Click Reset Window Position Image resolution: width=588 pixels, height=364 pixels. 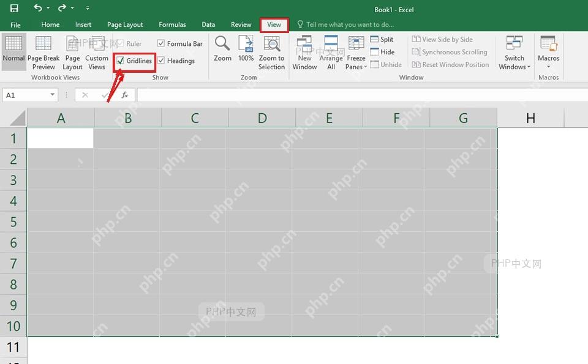450,64
